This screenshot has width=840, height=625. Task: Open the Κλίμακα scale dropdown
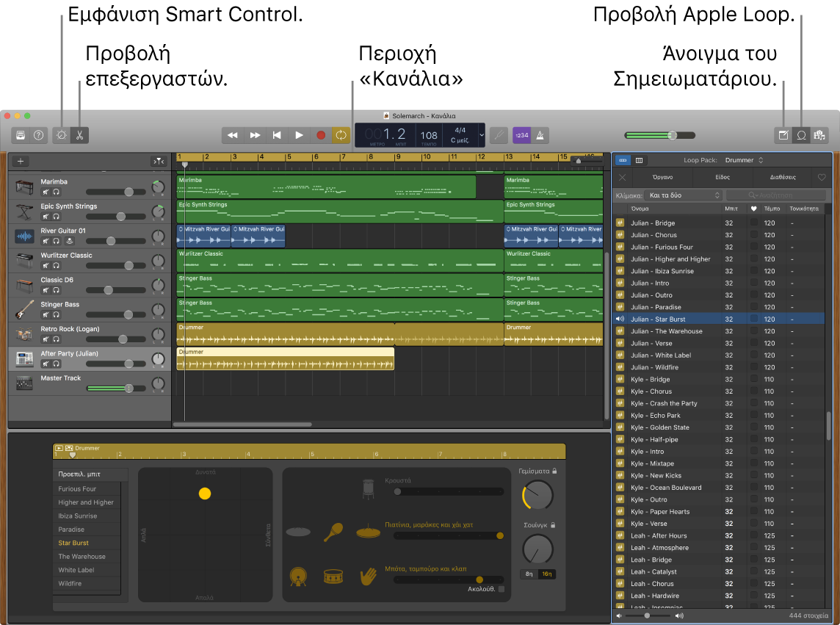tap(683, 195)
